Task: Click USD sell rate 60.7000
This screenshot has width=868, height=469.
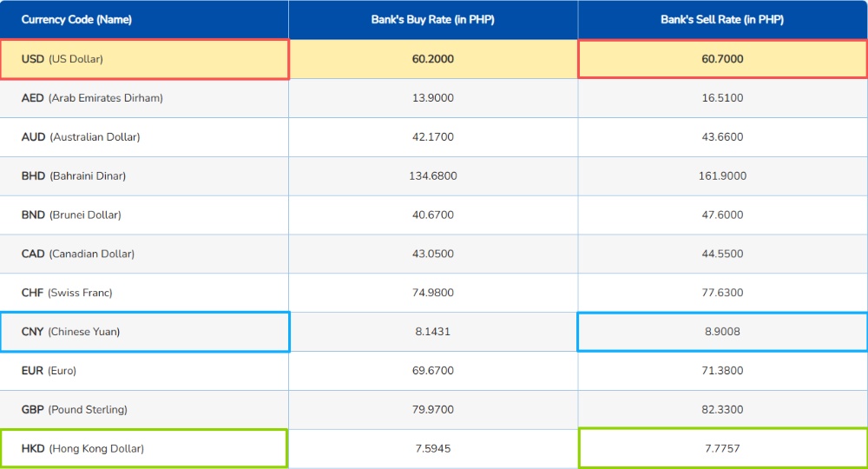Action: [721, 59]
